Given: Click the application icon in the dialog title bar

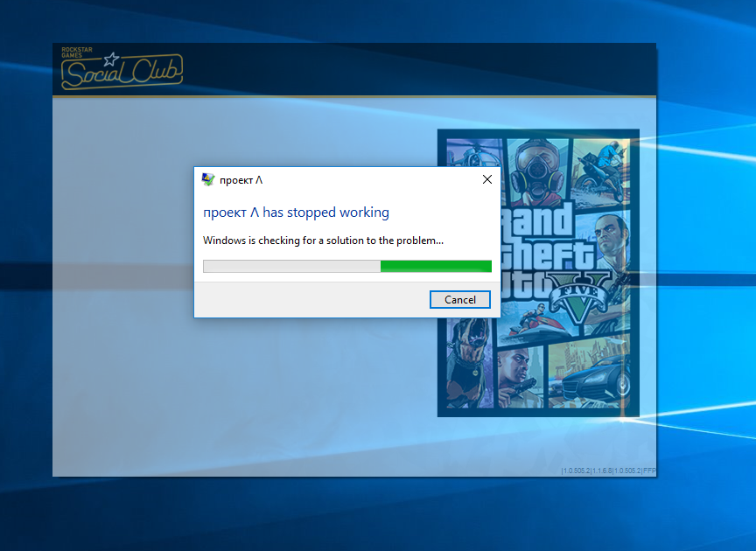Looking at the screenshot, I should [x=207, y=180].
